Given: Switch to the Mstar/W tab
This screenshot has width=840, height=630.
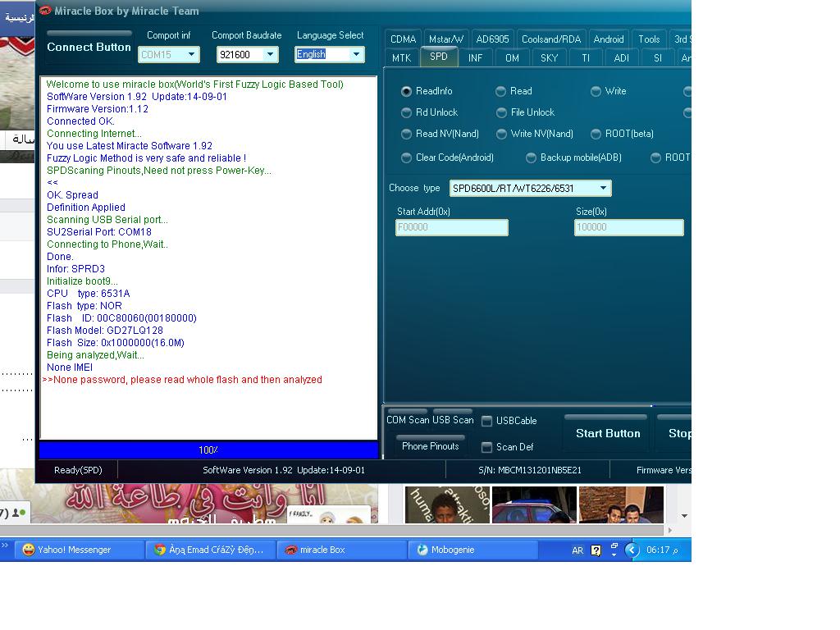Looking at the screenshot, I should click(445, 39).
